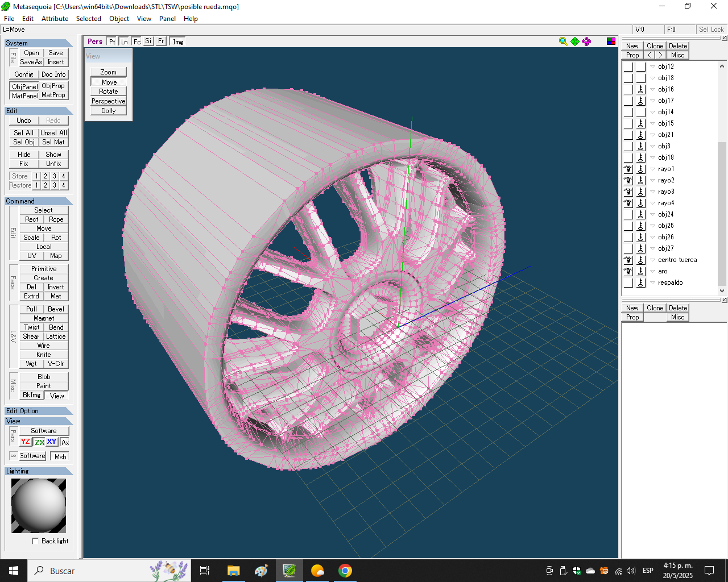Enable the Backlight checkbox

[36, 541]
